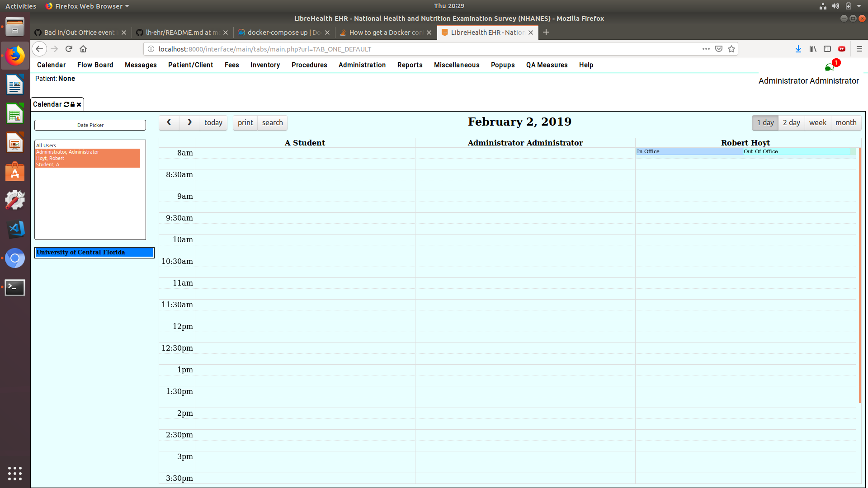Go to the next day with right chevron
Viewport: 868px width, 488px height.
(x=189, y=122)
